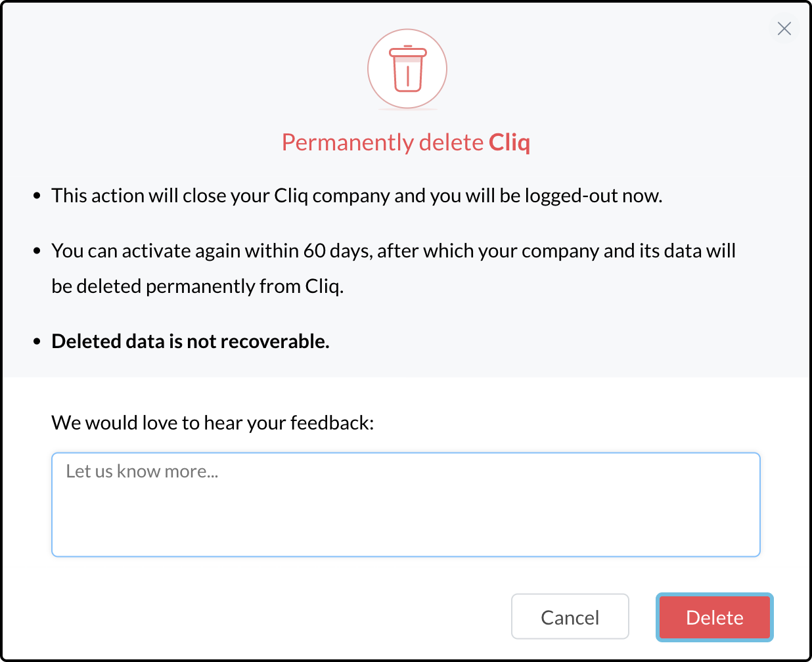Confirm with the red Delete button
The width and height of the screenshot is (812, 662).
(715, 617)
